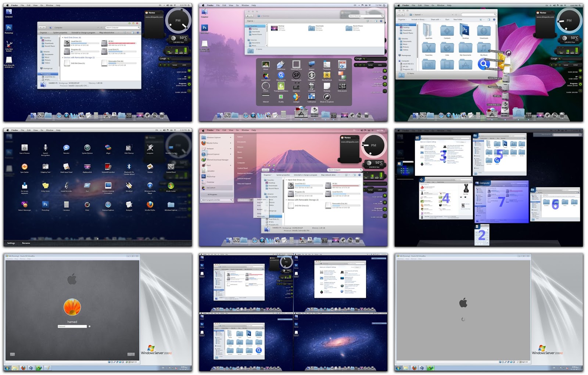Open Help and Support in Start menu
The image size is (588, 375).
pos(244,184)
